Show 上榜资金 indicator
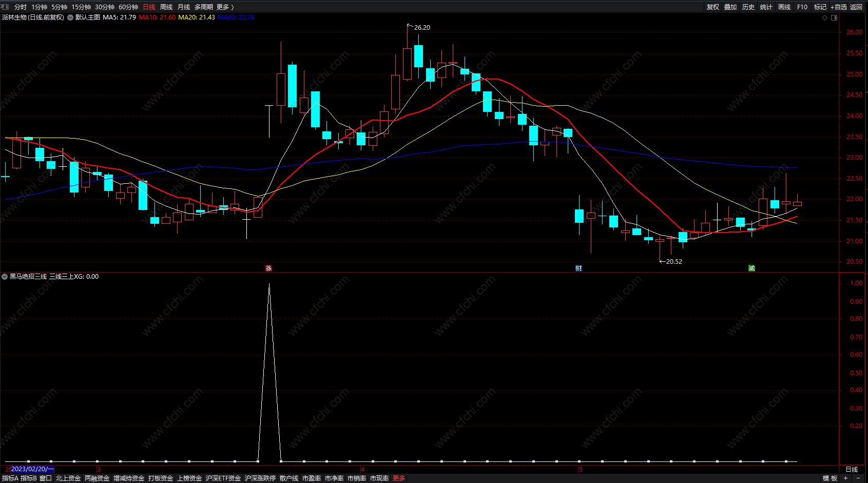 click(189, 478)
